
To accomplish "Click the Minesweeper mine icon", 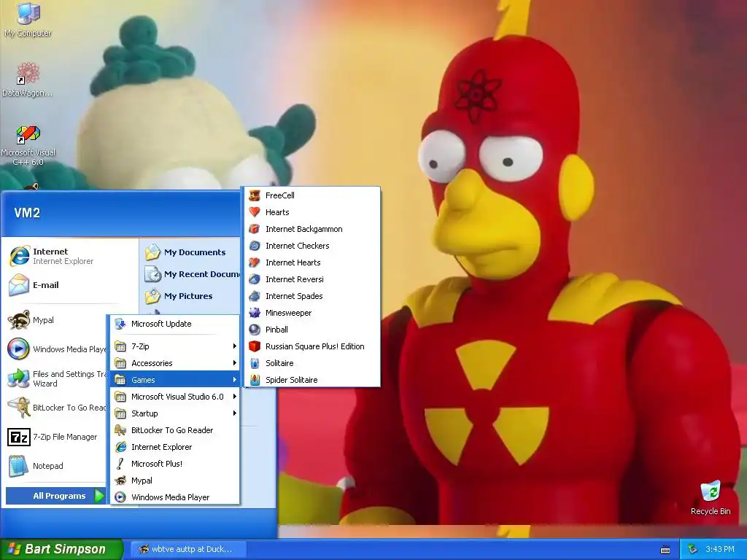I will click(x=255, y=313).
